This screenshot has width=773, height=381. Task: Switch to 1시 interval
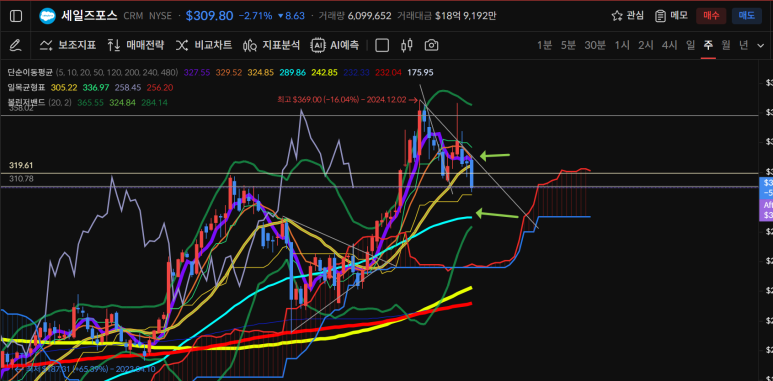tap(622, 45)
